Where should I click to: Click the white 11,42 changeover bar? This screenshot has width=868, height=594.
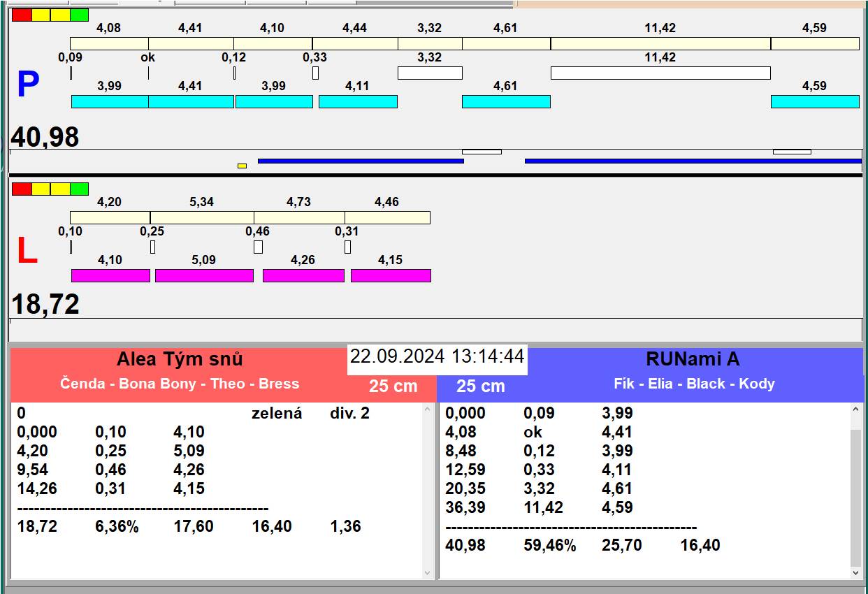click(x=660, y=73)
